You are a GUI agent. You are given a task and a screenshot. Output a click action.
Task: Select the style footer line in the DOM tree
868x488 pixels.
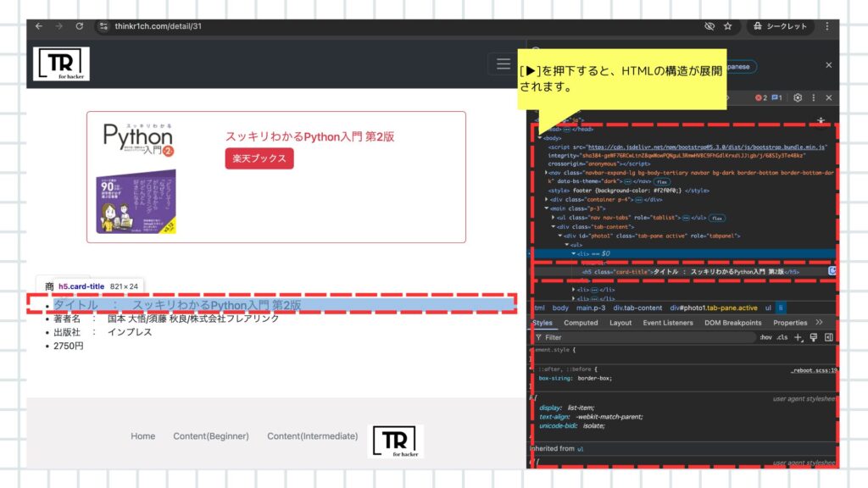pyautogui.click(x=628, y=191)
